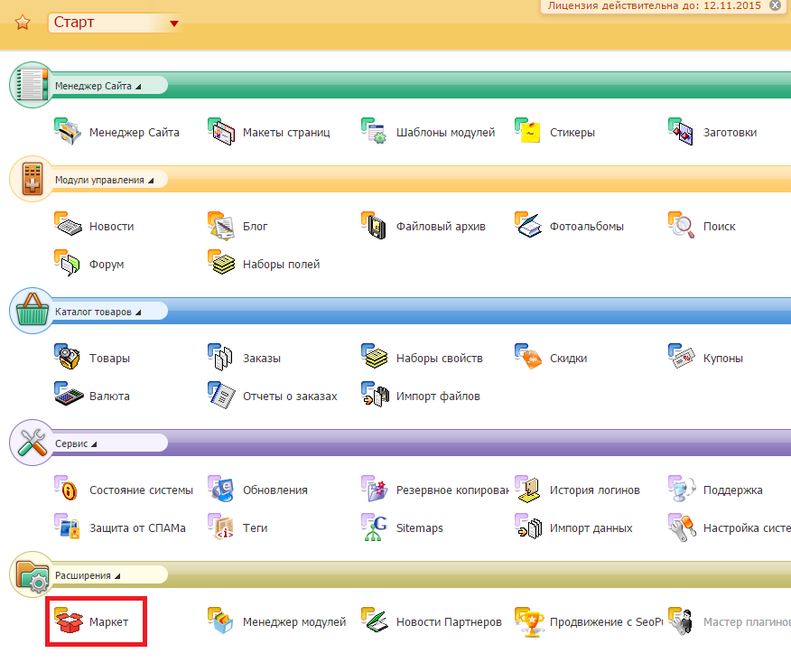This screenshot has height=672, width=791.
Task: Click the Стикеры yellow note icon
Action: 528,132
